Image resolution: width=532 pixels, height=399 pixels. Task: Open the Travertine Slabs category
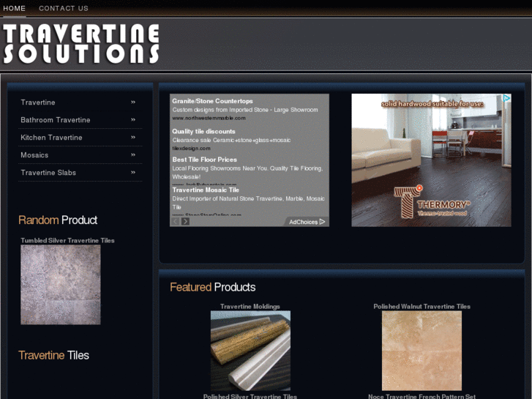click(x=48, y=173)
